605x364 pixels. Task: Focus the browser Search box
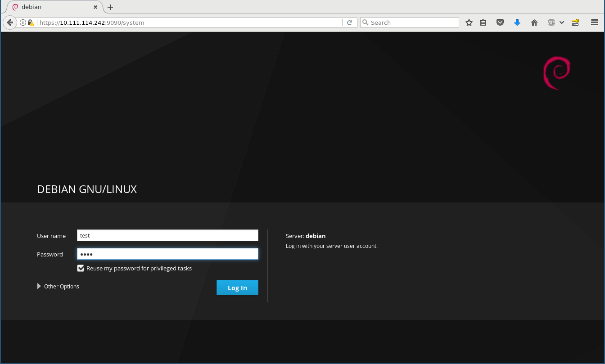tap(410, 22)
